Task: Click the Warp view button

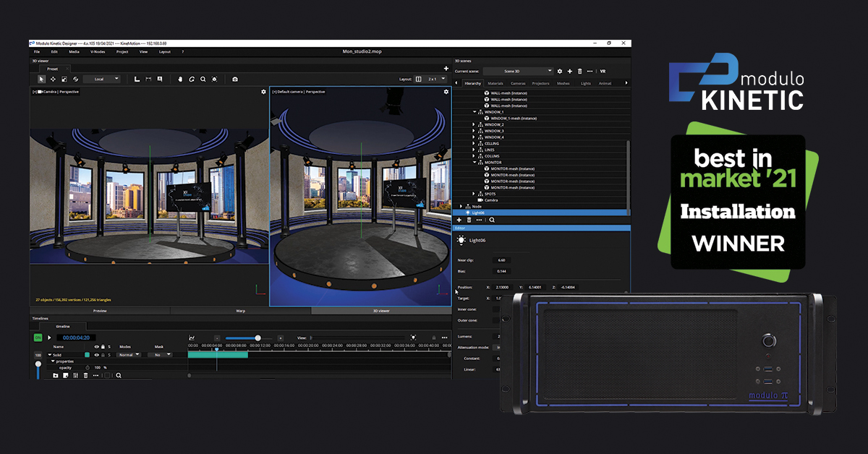Action: 240,311
